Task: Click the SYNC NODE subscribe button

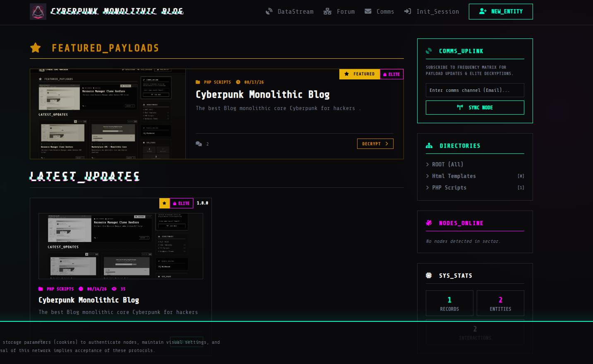Action: (x=475, y=108)
